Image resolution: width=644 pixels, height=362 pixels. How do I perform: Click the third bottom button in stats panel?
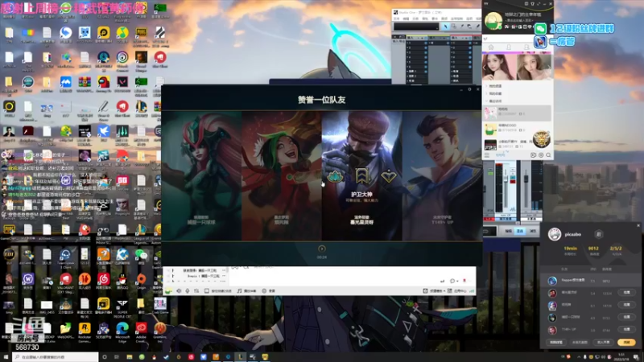click(x=603, y=342)
